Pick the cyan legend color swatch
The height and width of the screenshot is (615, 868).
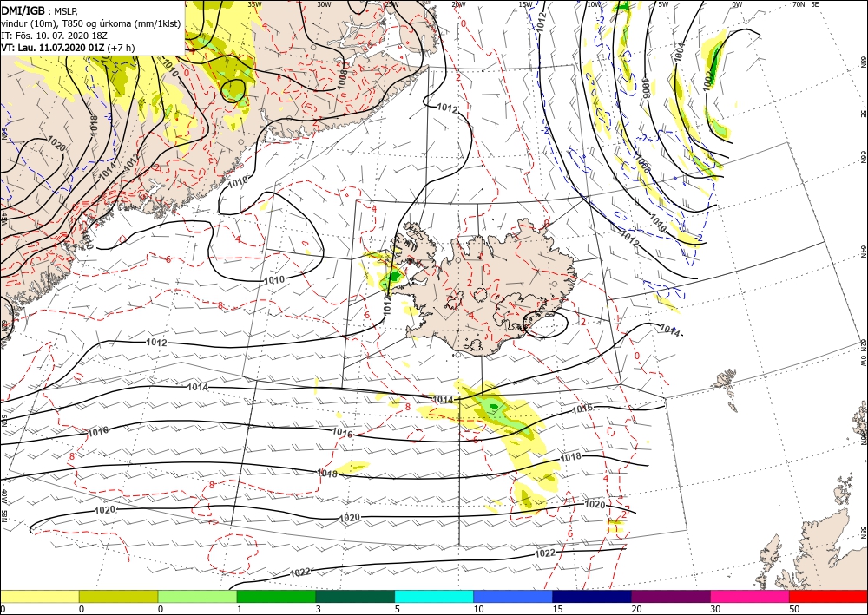434,596
